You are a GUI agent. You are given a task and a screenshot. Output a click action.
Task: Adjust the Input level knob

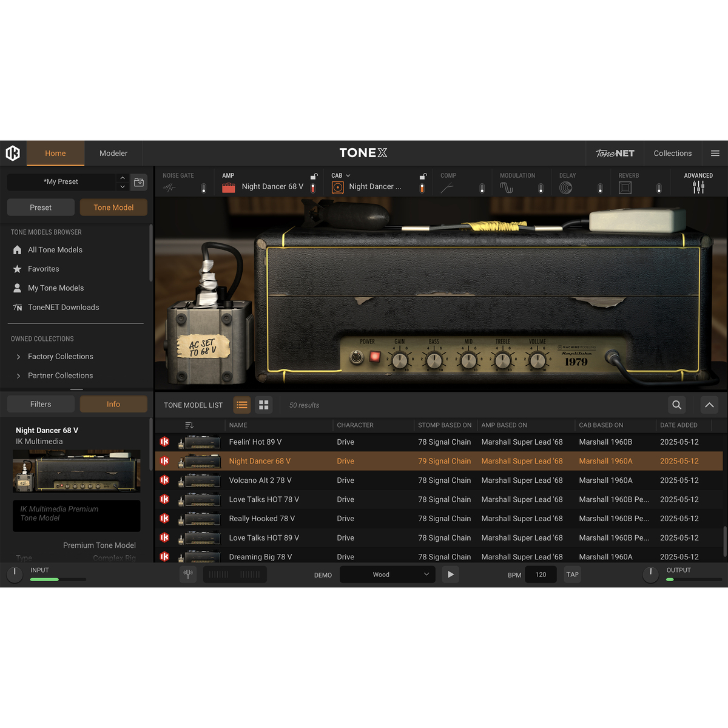pos(15,574)
